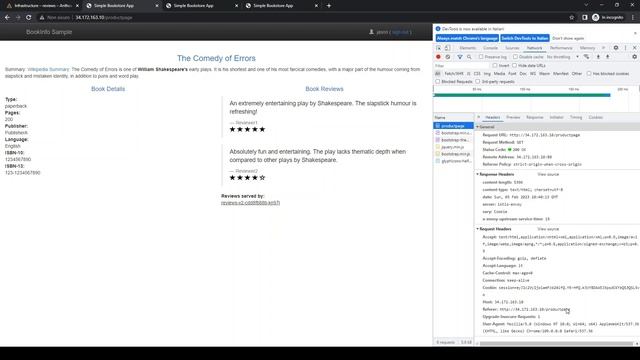Image resolution: width=640 pixels, height=360 pixels.
Task: Open the Performance tab
Action: click(x=561, y=48)
